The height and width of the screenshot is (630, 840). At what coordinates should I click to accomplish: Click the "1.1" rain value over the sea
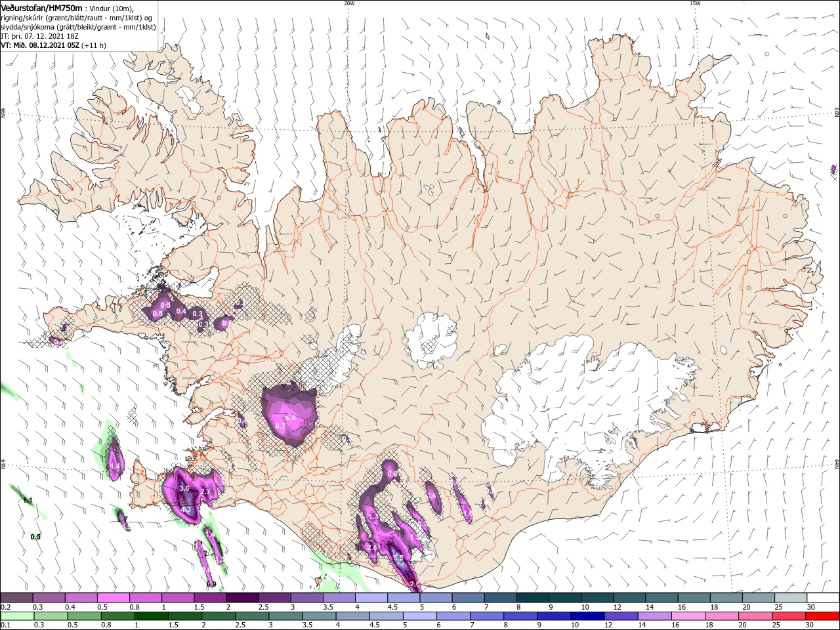[28, 500]
